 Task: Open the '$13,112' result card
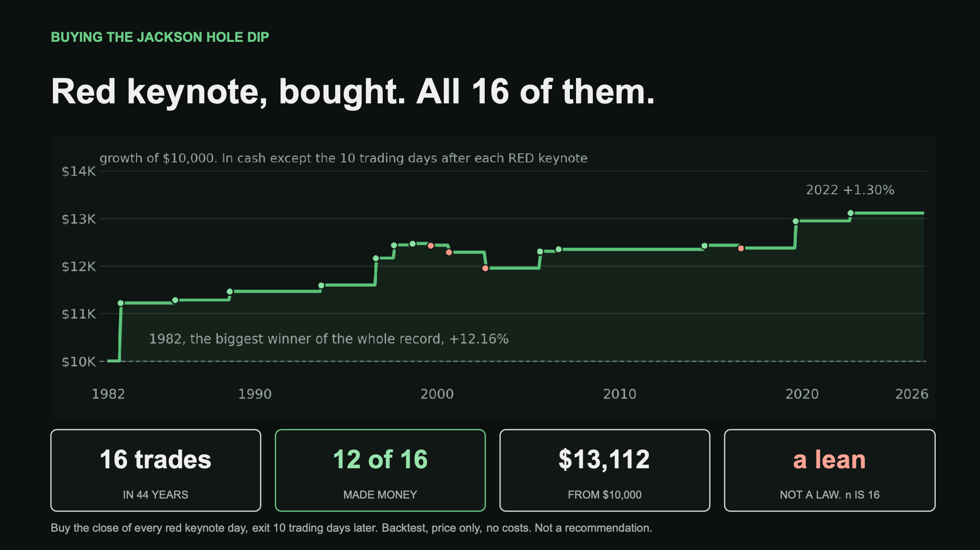click(604, 470)
